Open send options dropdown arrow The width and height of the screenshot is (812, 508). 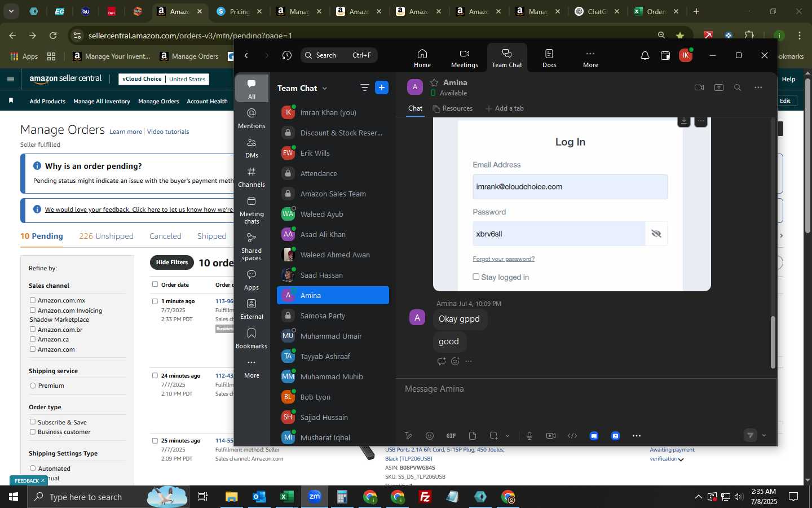(x=764, y=435)
